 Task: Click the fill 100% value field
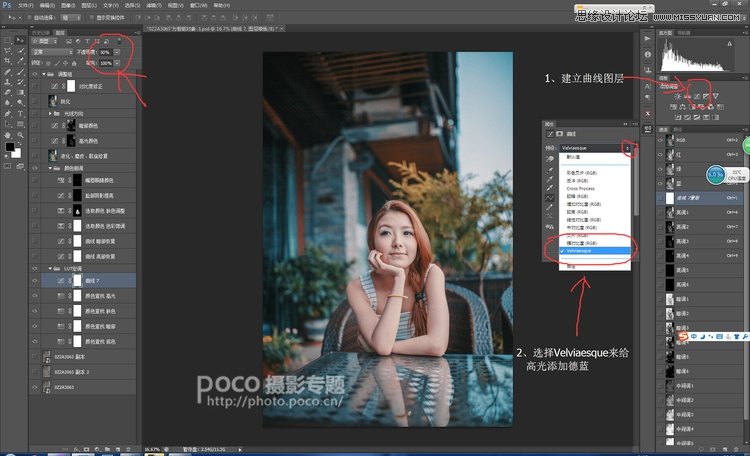[x=106, y=63]
